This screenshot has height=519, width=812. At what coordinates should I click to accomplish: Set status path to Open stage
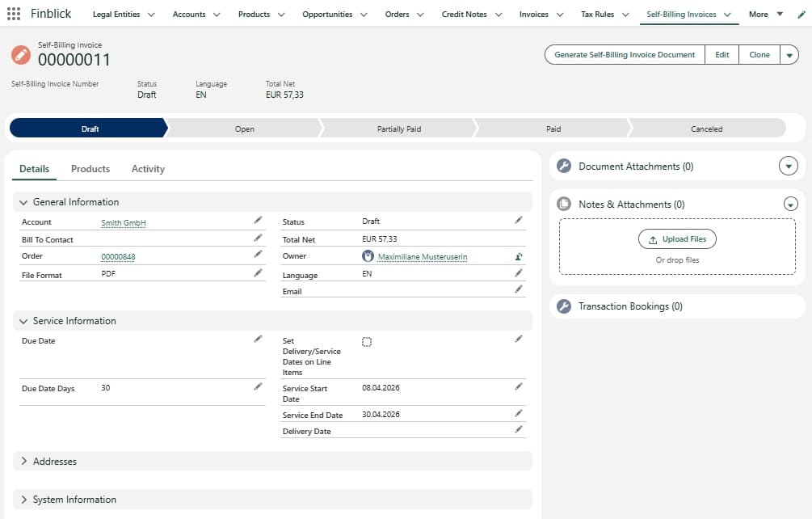point(245,129)
